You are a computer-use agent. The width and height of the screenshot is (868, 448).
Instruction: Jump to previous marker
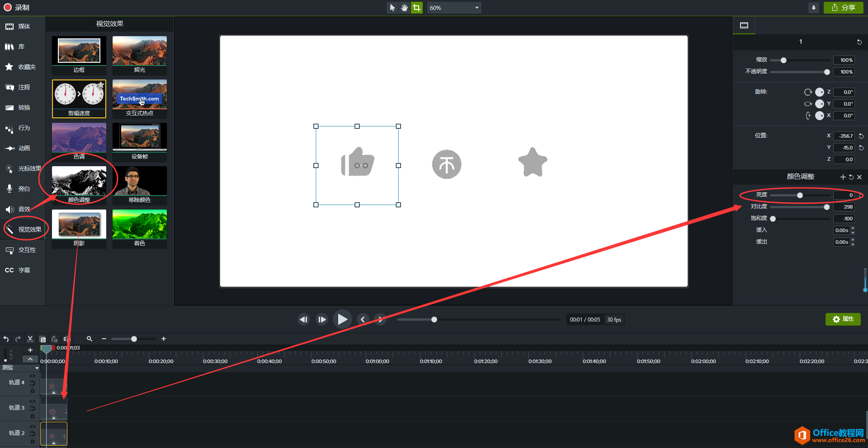[x=363, y=320]
